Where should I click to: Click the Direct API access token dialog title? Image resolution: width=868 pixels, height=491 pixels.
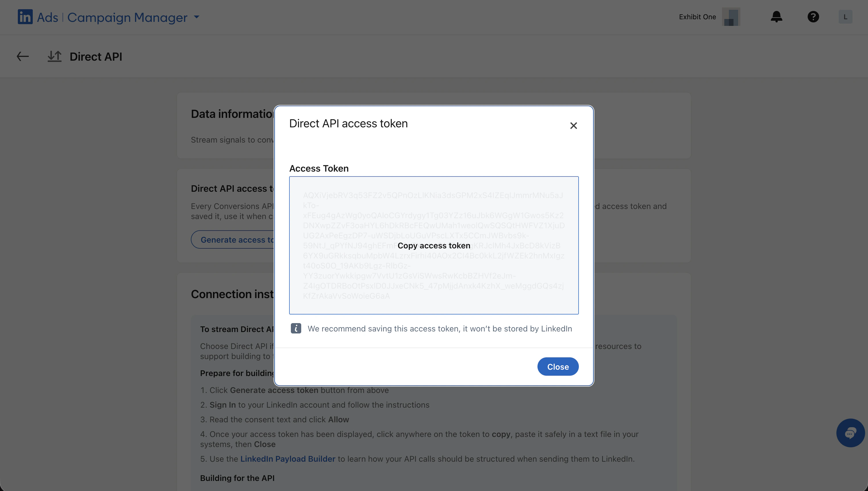pyautogui.click(x=348, y=123)
